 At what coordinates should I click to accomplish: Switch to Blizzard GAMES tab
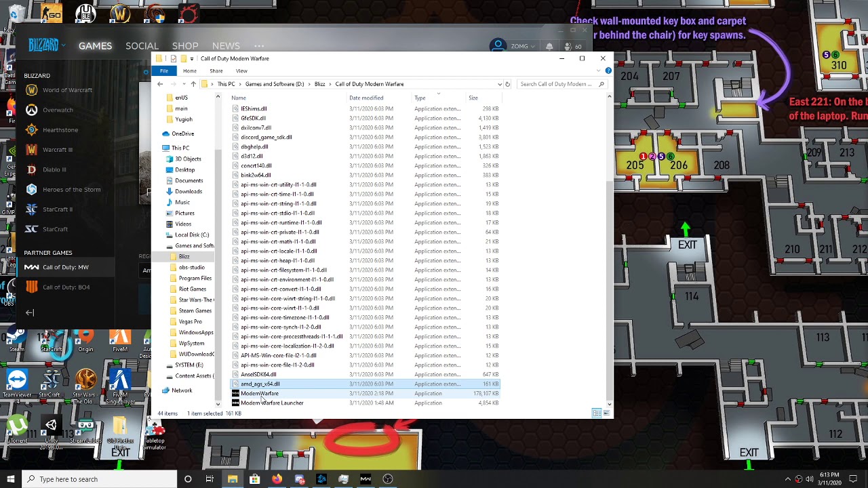pyautogui.click(x=95, y=46)
